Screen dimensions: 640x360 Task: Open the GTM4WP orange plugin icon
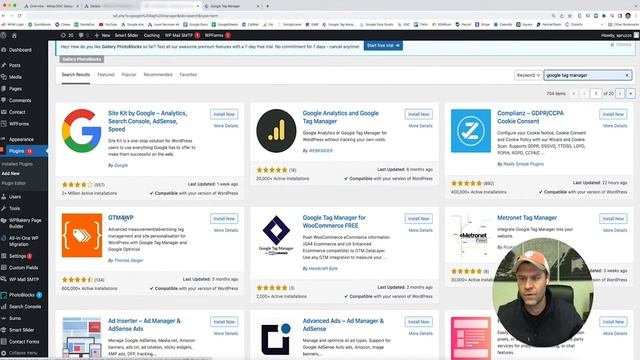click(82, 236)
